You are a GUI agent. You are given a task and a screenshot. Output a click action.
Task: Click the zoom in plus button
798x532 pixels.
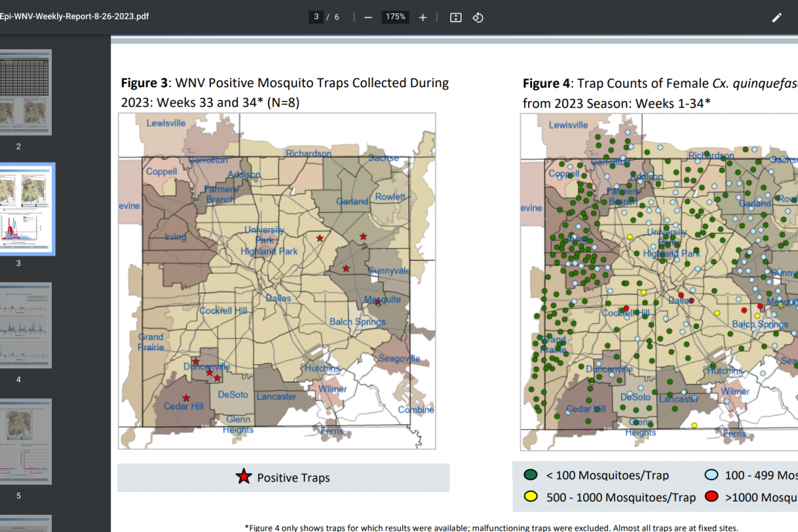[422, 17]
